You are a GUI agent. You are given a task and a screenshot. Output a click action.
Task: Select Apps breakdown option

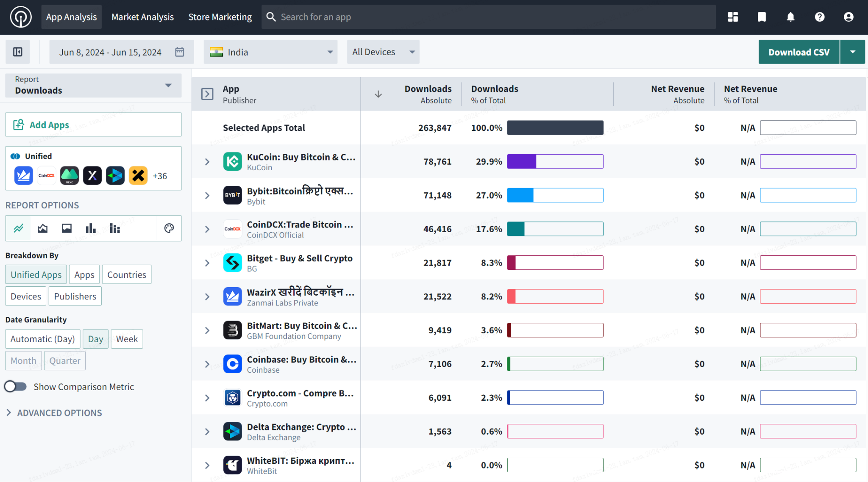click(x=84, y=274)
